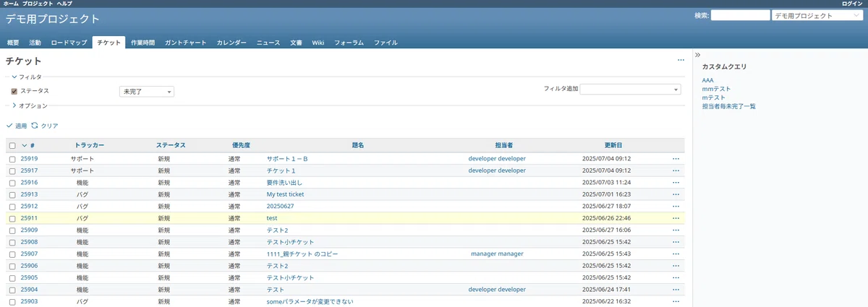Click ヘルプ in the top menu
This screenshot has width=868, height=307.
tap(64, 4)
